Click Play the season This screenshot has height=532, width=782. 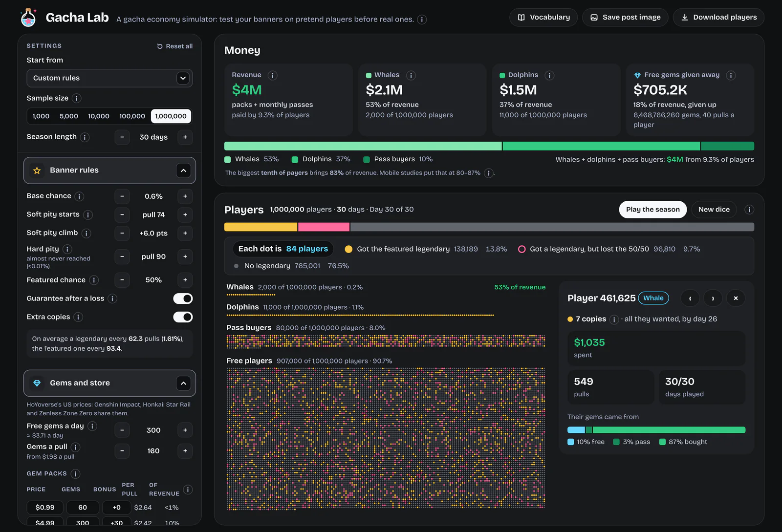pos(652,210)
